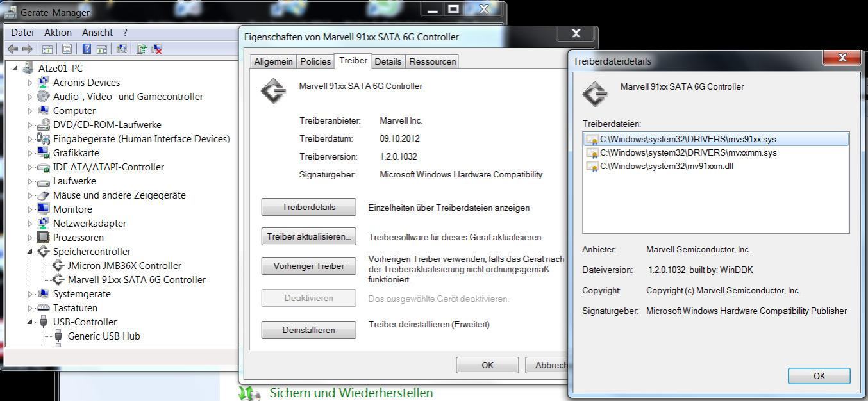Image resolution: width=868 pixels, height=401 pixels.
Task: Select the Tastaturen keyboard icon
Action: (43, 308)
